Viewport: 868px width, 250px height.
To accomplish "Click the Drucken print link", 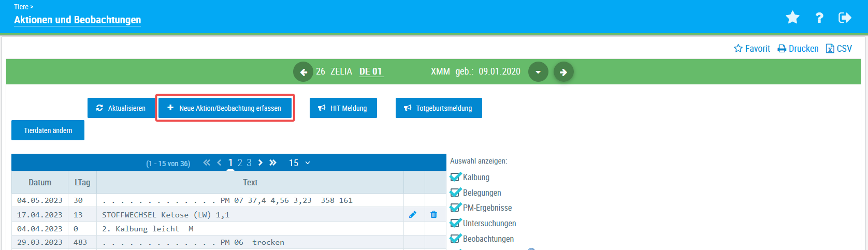I will [798, 49].
